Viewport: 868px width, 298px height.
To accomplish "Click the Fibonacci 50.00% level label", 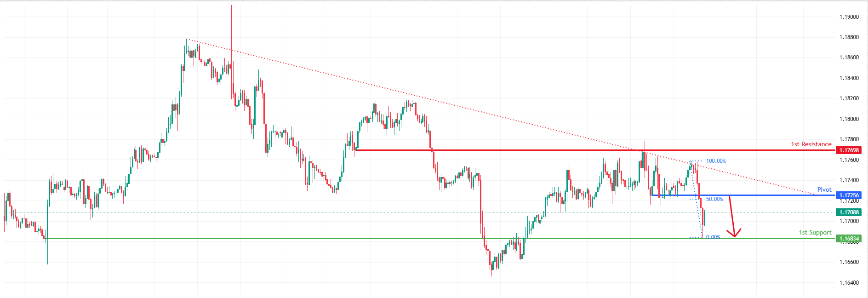I will (714, 199).
